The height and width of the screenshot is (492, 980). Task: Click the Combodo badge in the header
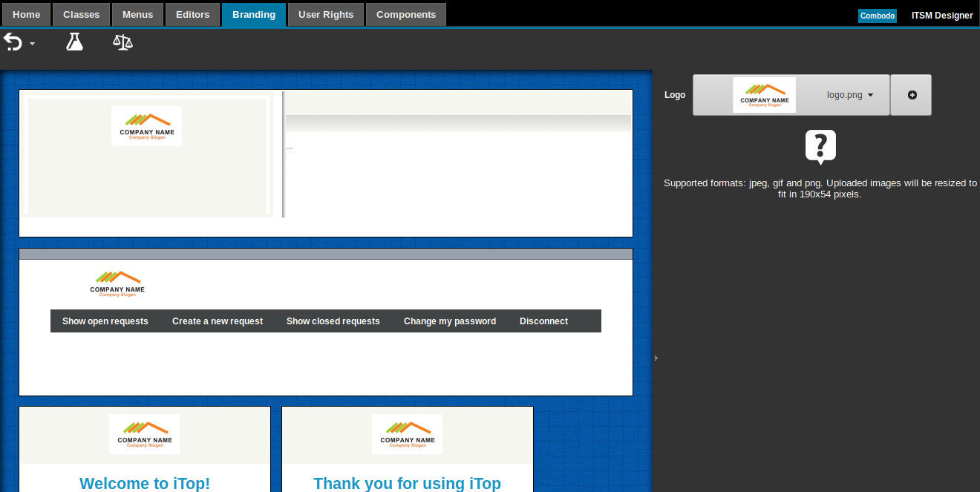pos(877,16)
